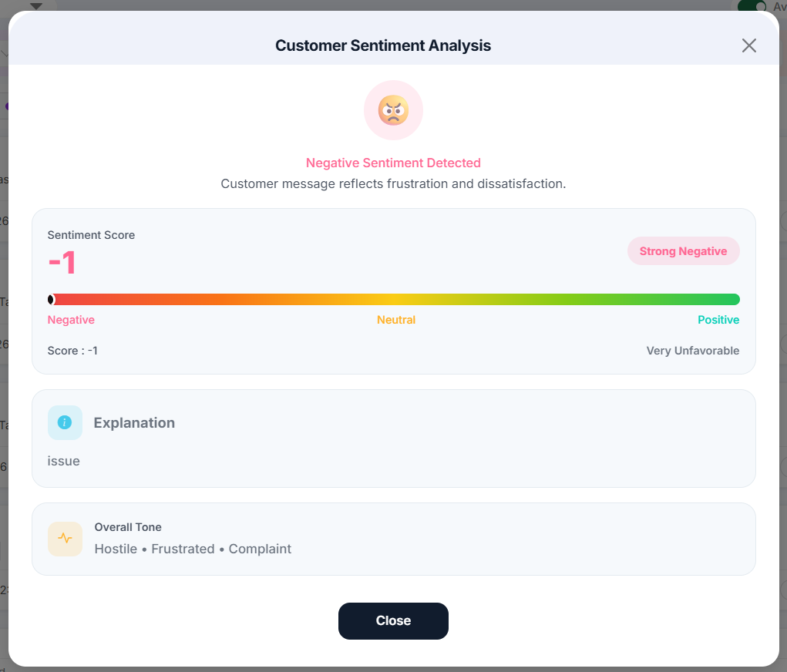
Task: Click the sentiment gradient bar
Action: [x=393, y=300]
